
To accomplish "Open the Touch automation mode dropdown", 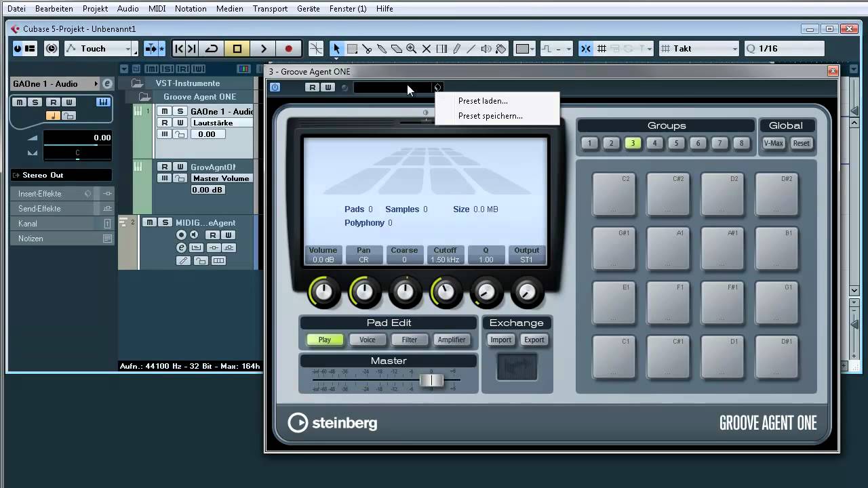I will [x=100, y=49].
